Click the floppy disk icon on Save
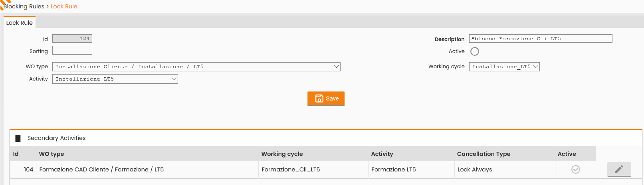The width and height of the screenshot is (644, 185). point(319,98)
